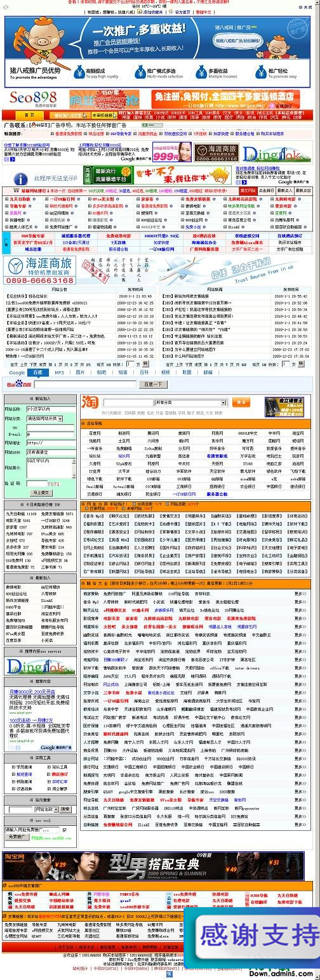Open the 999元 girl photo ad

point(171,152)
